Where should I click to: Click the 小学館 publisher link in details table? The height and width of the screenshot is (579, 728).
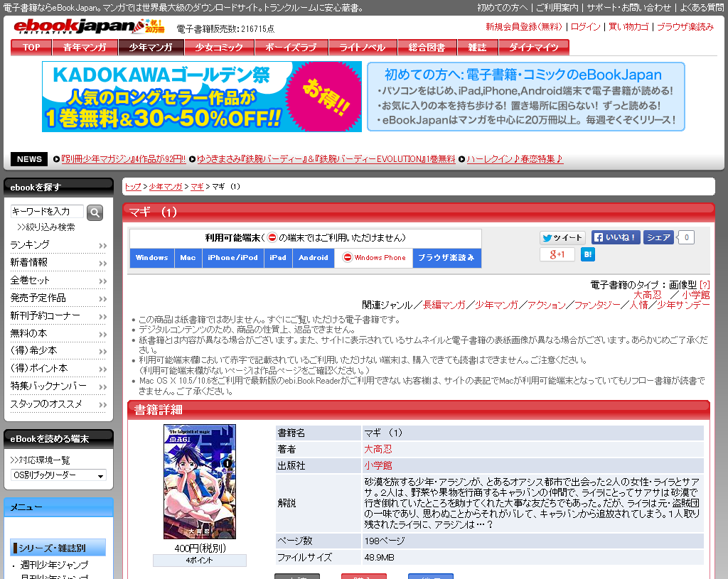pos(378,465)
